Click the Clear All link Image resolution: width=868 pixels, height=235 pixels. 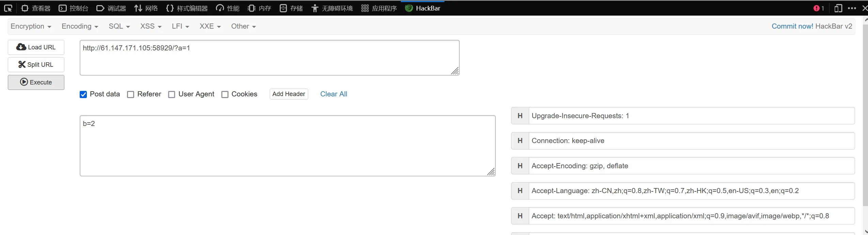point(334,94)
